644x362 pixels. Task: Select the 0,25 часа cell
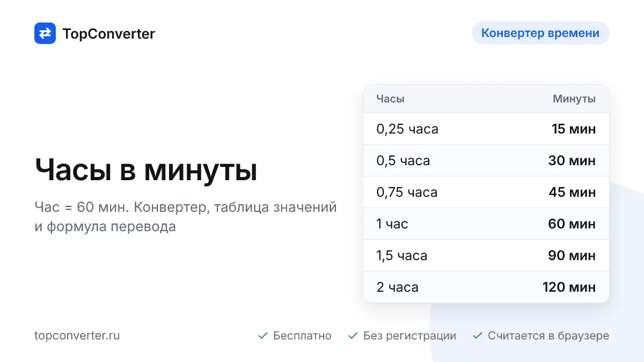[407, 129]
